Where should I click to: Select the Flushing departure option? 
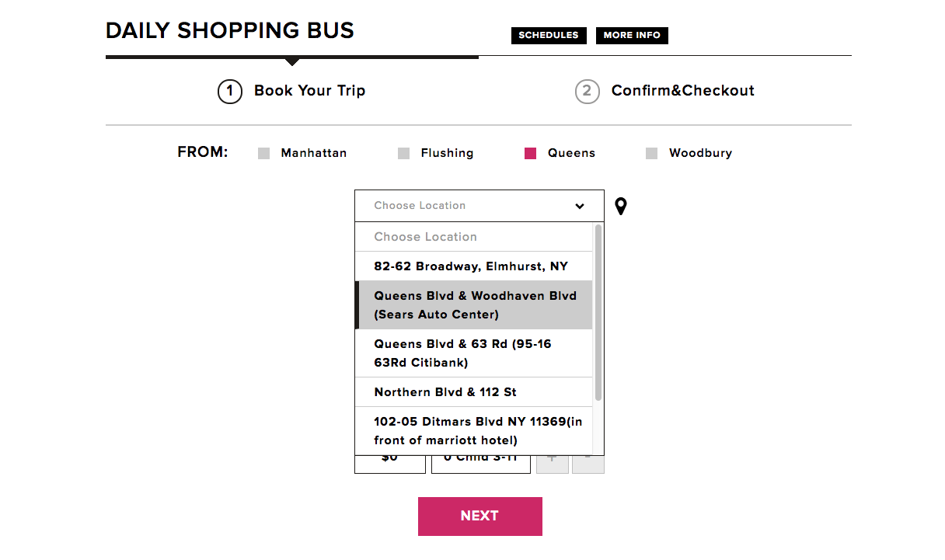coord(404,154)
